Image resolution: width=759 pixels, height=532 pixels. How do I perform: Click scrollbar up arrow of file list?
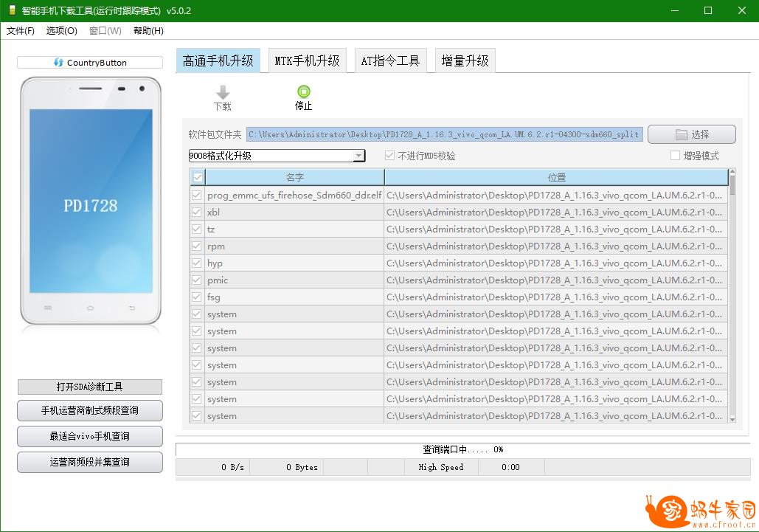732,171
